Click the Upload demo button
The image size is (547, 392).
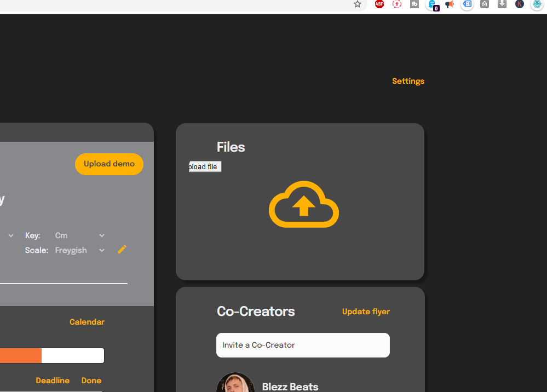tap(109, 164)
